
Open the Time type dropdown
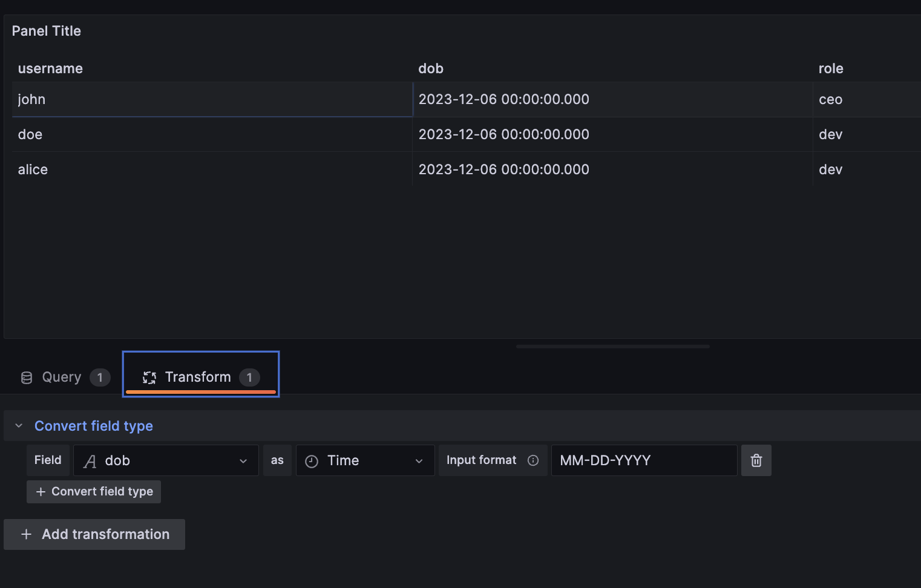(x=419, y=460)
